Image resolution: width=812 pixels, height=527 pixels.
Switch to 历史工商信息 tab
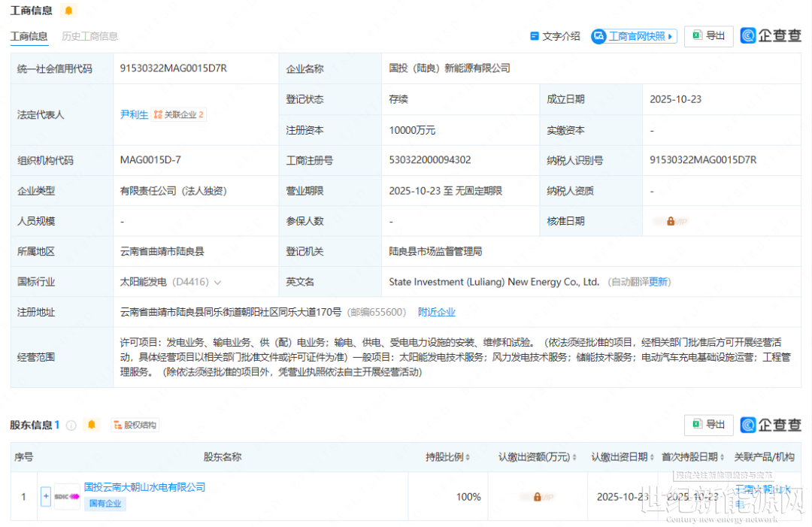(x=89, y=36)
